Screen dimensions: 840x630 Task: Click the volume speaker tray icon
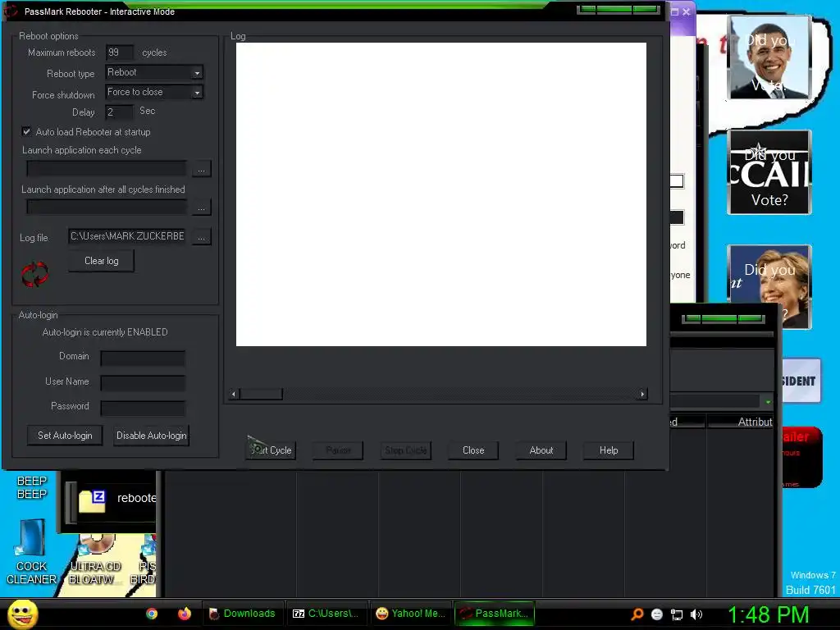(696, 614)
